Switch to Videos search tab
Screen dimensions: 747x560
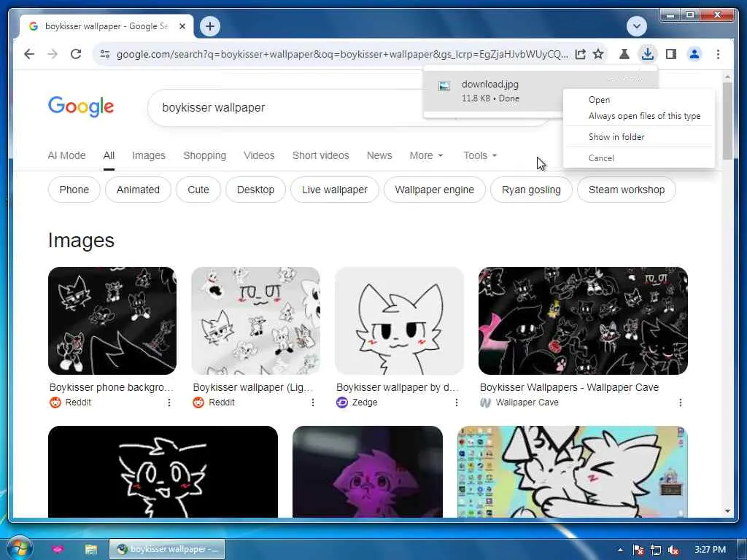pos(259,156)
